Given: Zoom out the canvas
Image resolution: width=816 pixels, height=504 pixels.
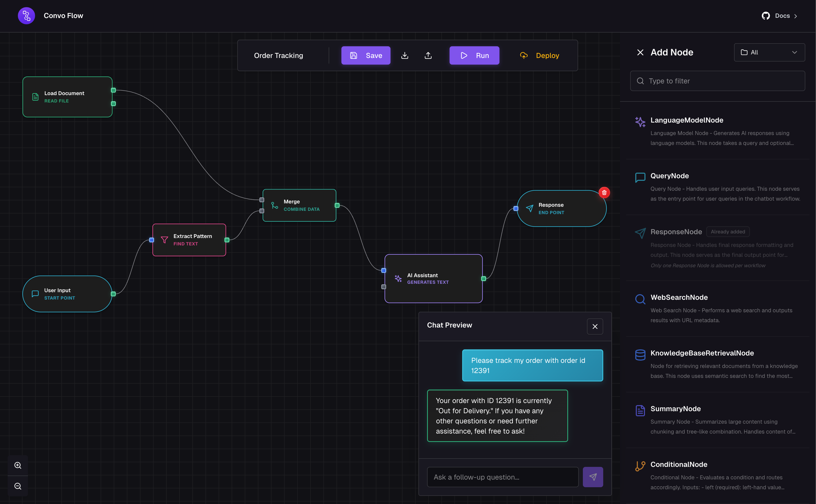Looking at the screenshot, I should click(x=18, y=486).
